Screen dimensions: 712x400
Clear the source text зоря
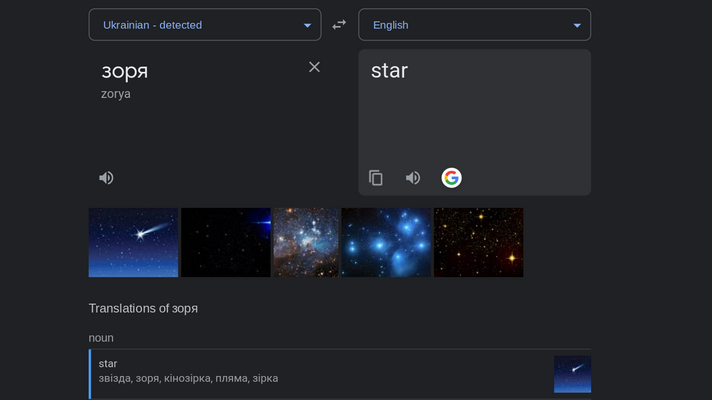[314, 67]
